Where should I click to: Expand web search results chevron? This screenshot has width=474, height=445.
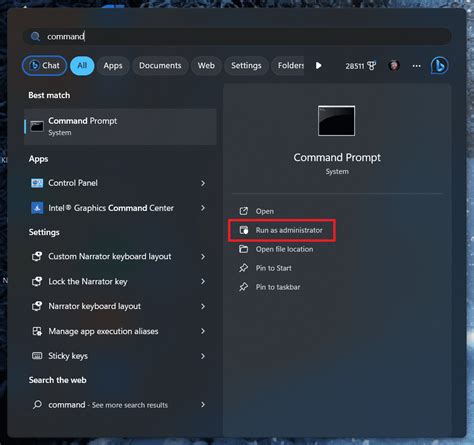pyautogui.click(x=203, y=405)
